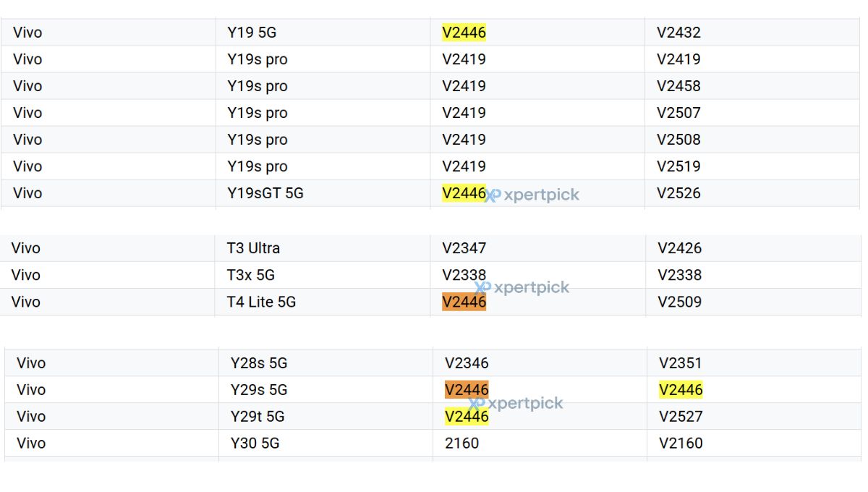
Task: Click the V2526 cell
Action: (678, 193)
